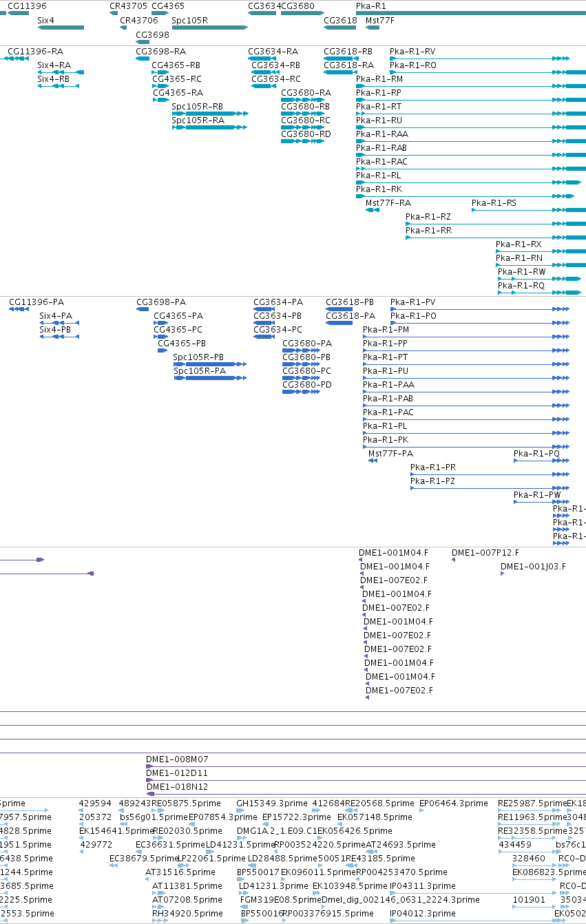
Task: Open transcript CG3680-RD
Action: 306,134
